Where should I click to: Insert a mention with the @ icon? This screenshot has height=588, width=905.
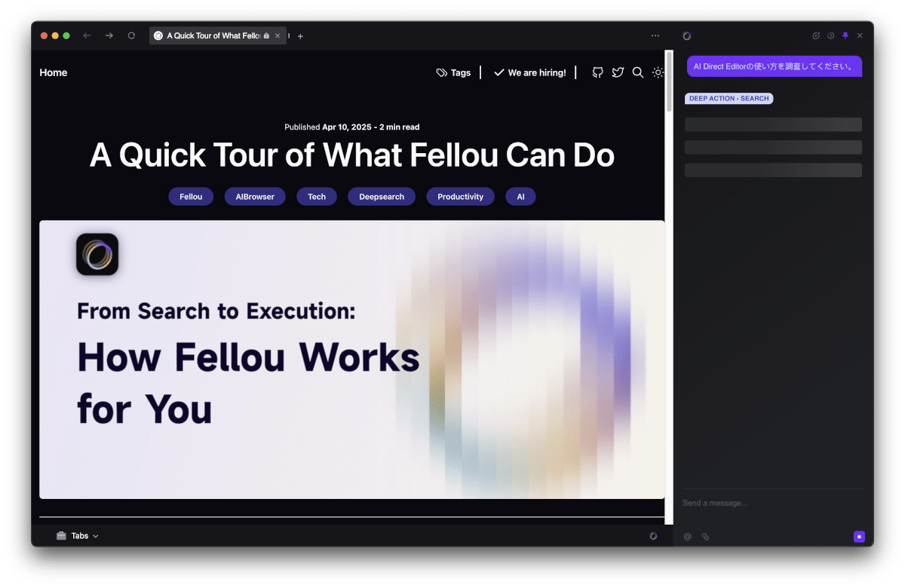(687, 537)
